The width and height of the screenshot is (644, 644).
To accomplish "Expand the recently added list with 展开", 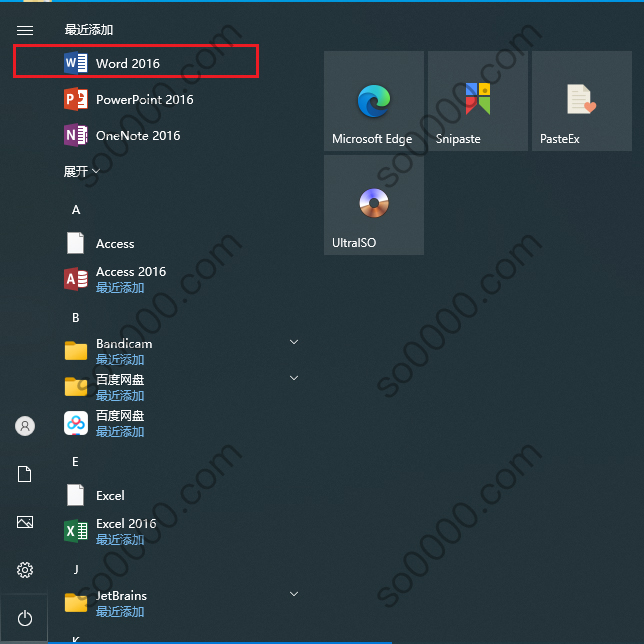I will click(x=81, y=171).
